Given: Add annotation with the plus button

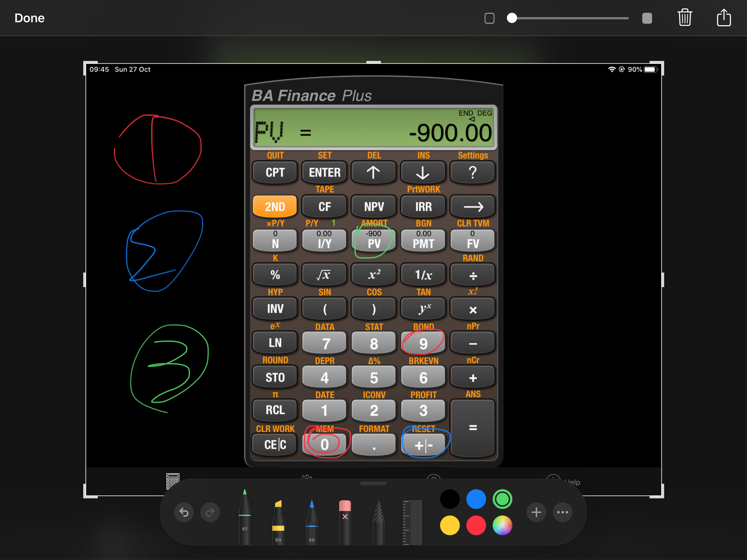Looking at the screenshot, I should [536, 512].
